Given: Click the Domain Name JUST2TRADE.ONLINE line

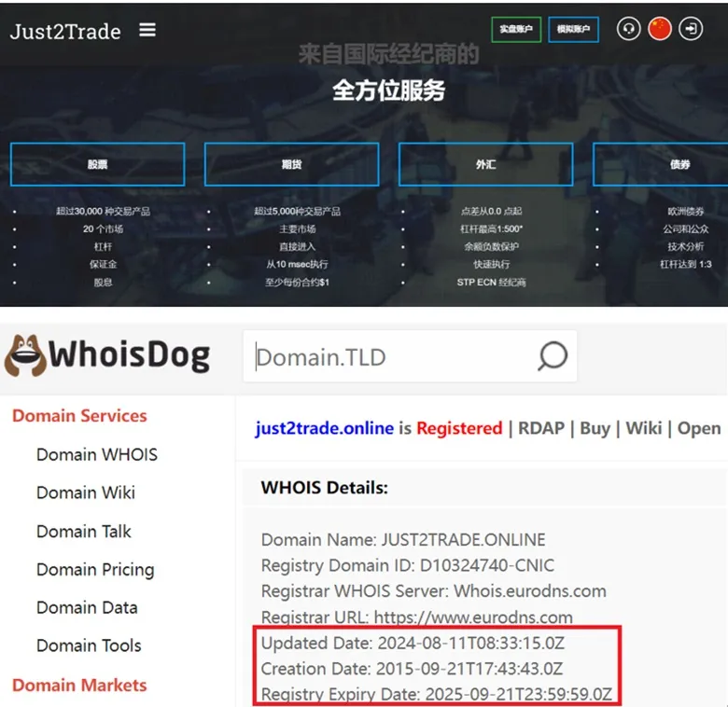Looking at the screenshot, I should click(x=403, y=540).
